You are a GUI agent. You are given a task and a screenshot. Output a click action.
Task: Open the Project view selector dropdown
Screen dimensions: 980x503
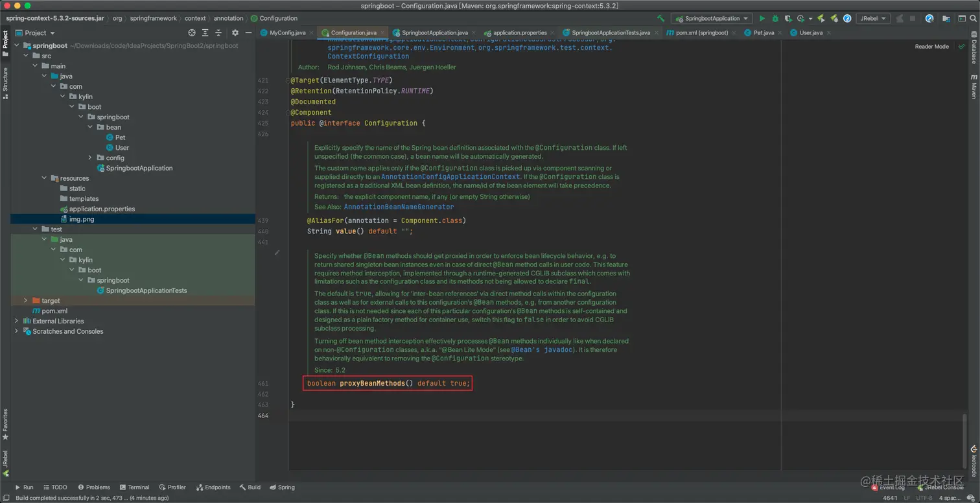[x=35, y=32]
